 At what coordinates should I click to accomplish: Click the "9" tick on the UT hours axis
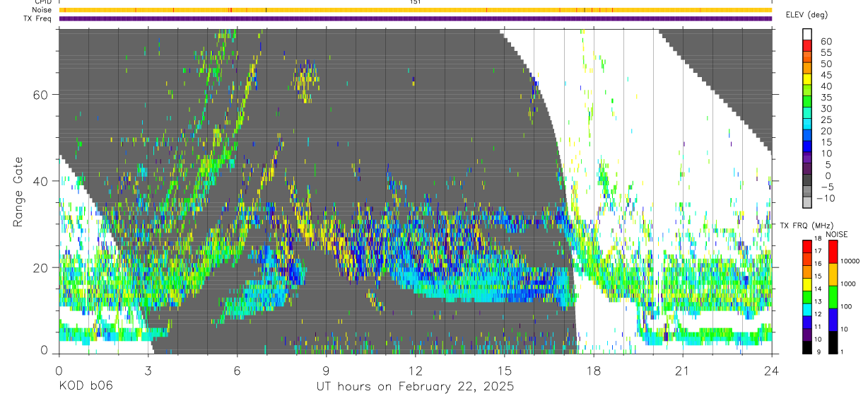tap(326, 370)
